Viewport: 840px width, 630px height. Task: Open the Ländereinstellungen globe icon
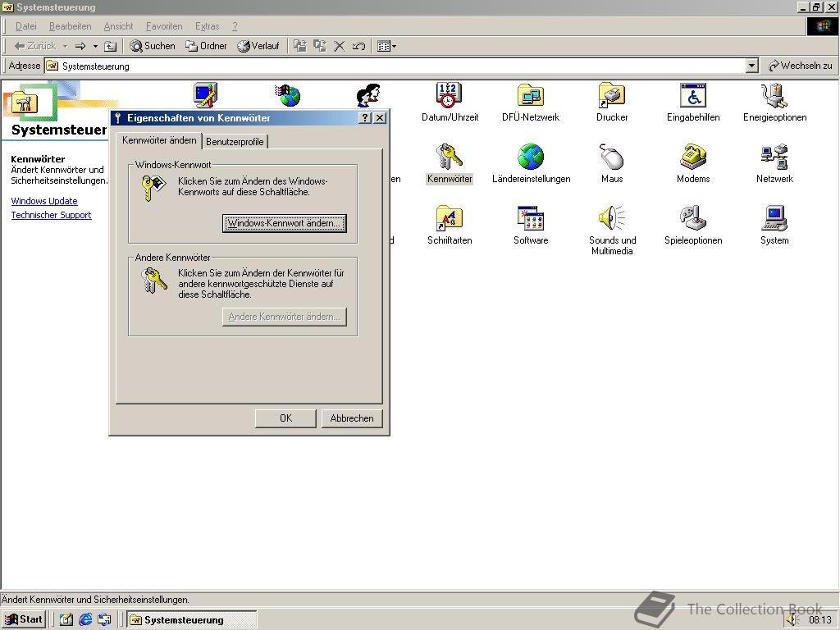coord(531,157)
